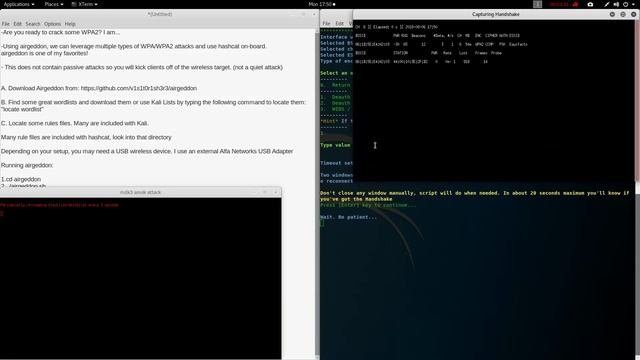This screenshot has height=360, width=640.
Task: Open the Applications menu in top panel
Action: [x=19, y=4]
